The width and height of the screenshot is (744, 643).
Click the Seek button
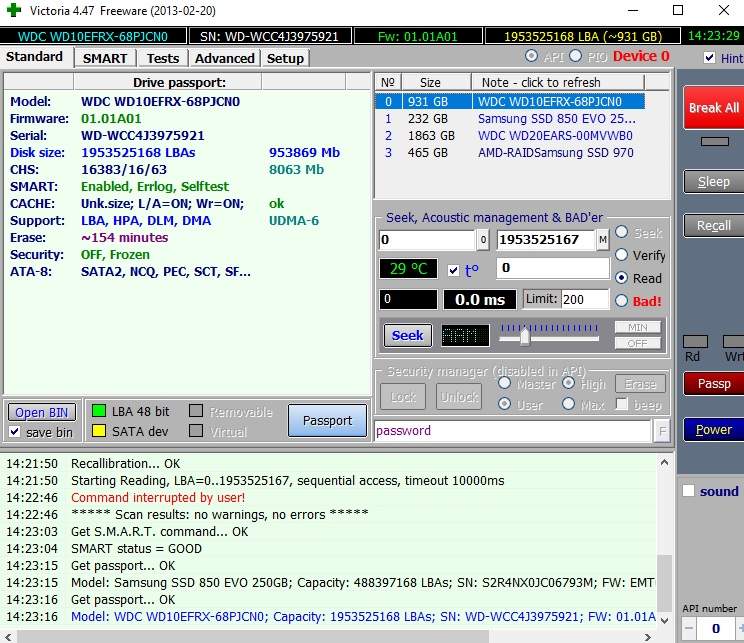pos(408,335)
